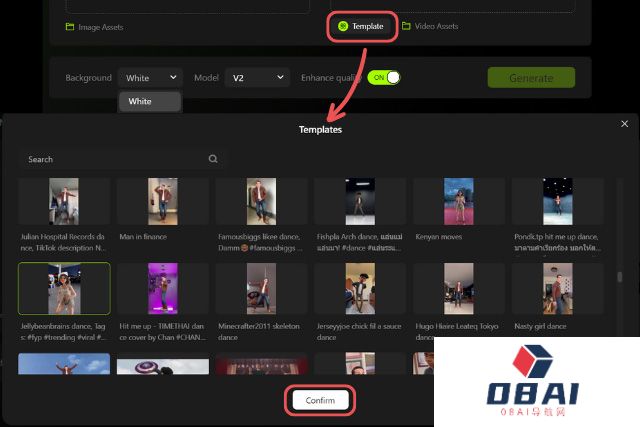Click the Templates search field
Screen dimensions: 640x427
[115, 159]
